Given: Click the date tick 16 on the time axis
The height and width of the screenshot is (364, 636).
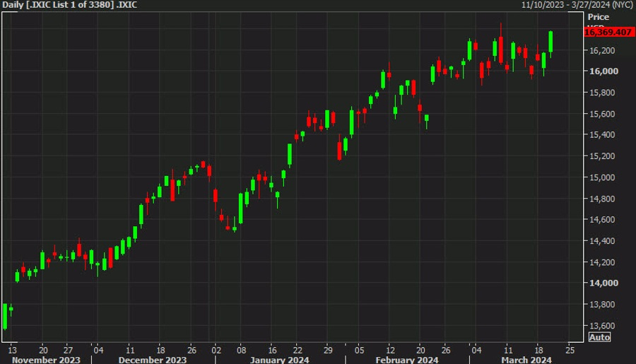Looking at the screenshot, I should pyautogui.click(x=273, y=350).
